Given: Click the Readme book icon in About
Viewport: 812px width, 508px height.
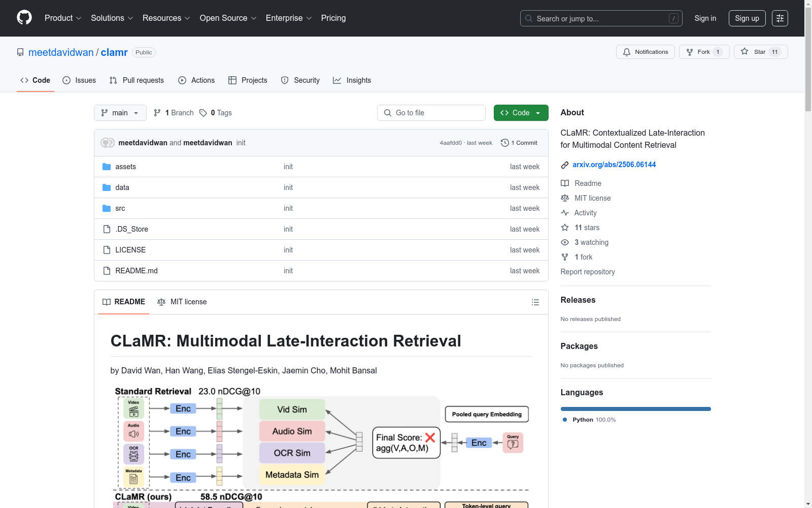Looking at the screenshot, I should pos(565,183).
